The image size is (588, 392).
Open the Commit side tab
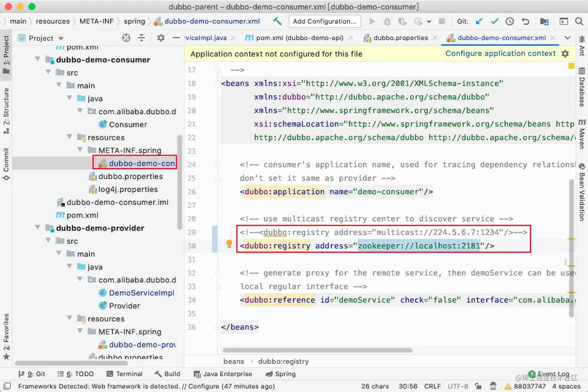point(6,164)
